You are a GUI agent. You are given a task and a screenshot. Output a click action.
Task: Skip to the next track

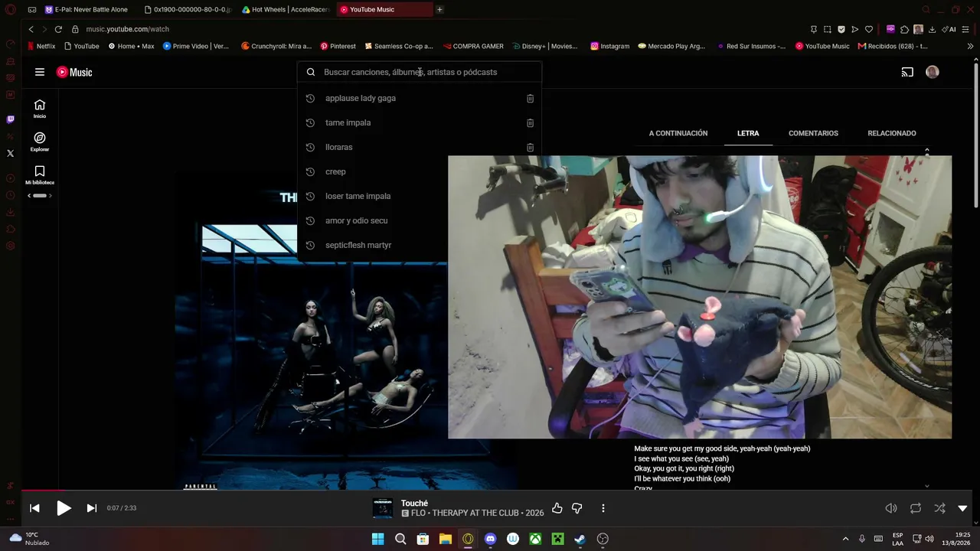tap(92, 508)
